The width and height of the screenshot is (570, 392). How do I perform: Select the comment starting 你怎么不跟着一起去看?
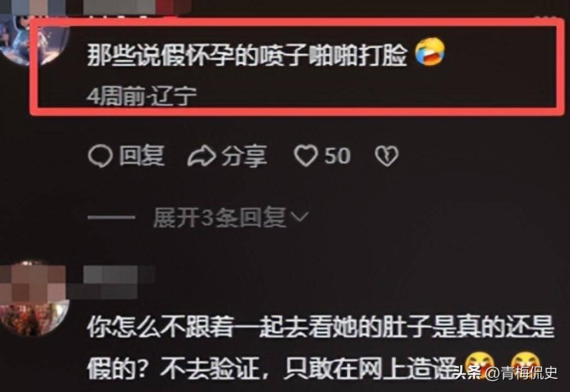click(320, 348)
